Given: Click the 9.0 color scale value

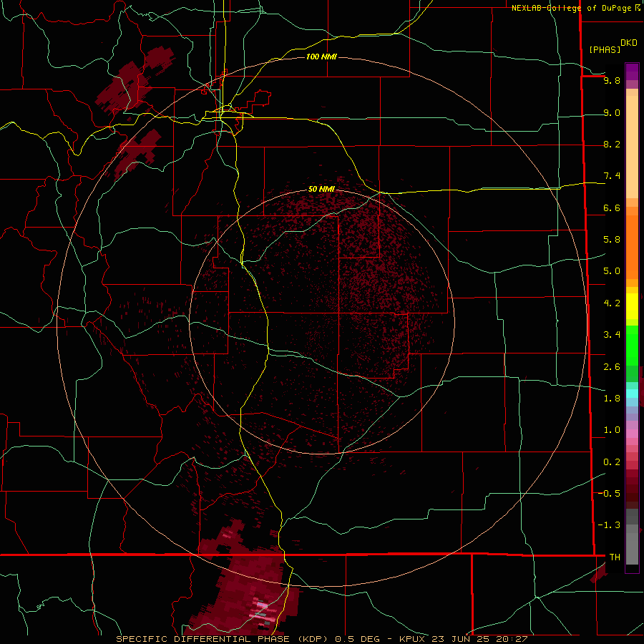Looking at the screenshot, I should coord(612,112).
